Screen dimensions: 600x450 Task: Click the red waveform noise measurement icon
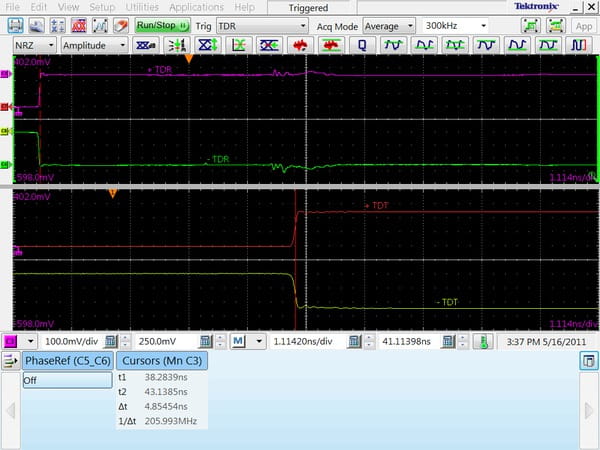click(x=298, y=45)
